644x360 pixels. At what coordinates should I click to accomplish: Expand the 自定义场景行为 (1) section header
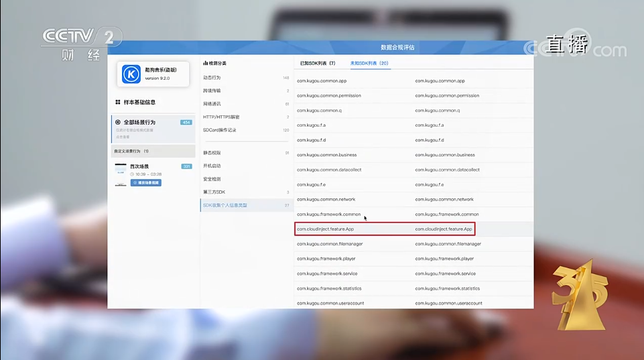(x=153, y=152)
